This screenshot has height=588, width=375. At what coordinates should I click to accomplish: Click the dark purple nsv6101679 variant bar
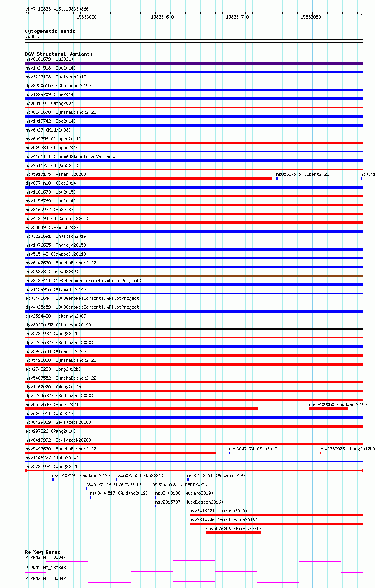click(x=194, y=63)
